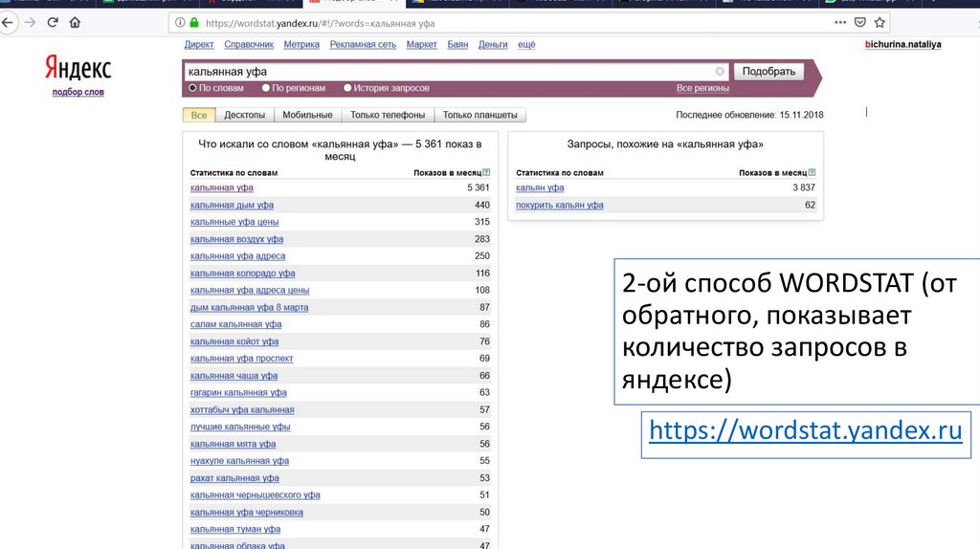Image resolution: width=980 pixels, height=549 pixels.
Task: Open the 'кальянная туман уфа' query link
Action: click(235, 529)
